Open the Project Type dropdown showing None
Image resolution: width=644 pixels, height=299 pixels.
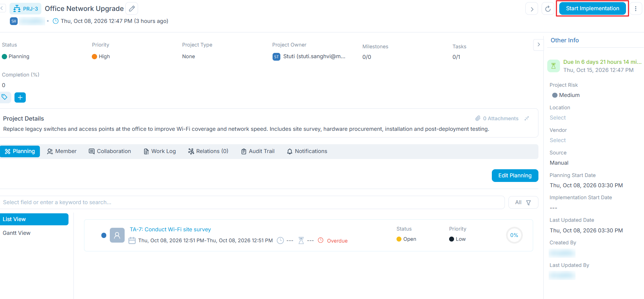tap(189, 56)
